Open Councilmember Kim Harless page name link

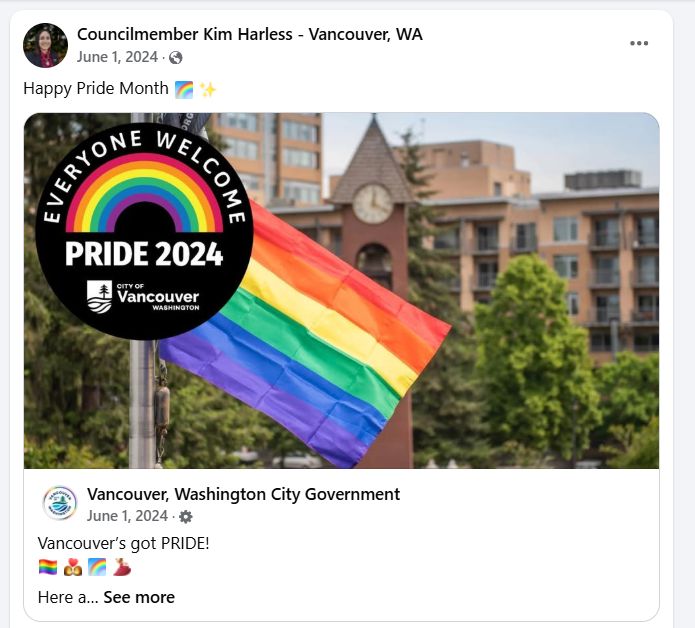pyautogui.click(x=250, y=34)
